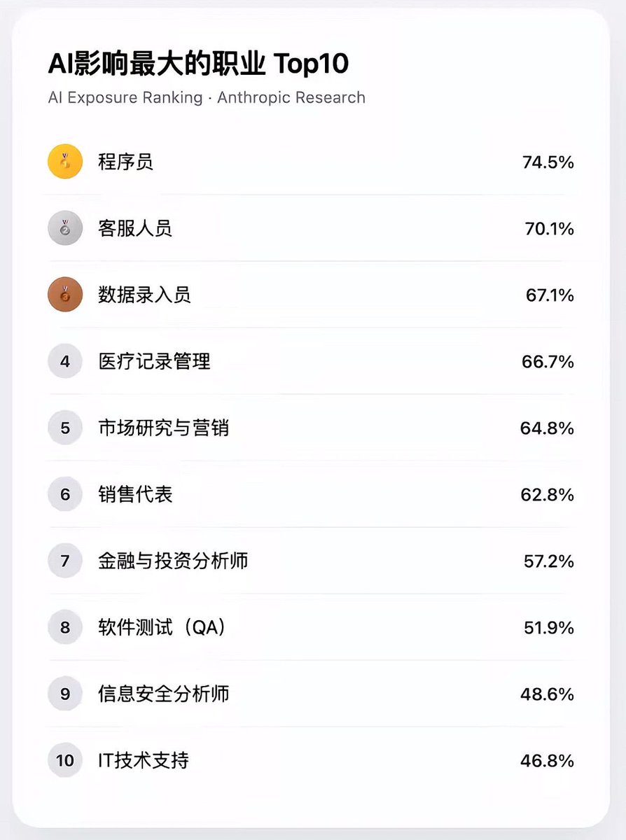
Task: Click the 市场研究与营销 entry
Action: (163, 428)
